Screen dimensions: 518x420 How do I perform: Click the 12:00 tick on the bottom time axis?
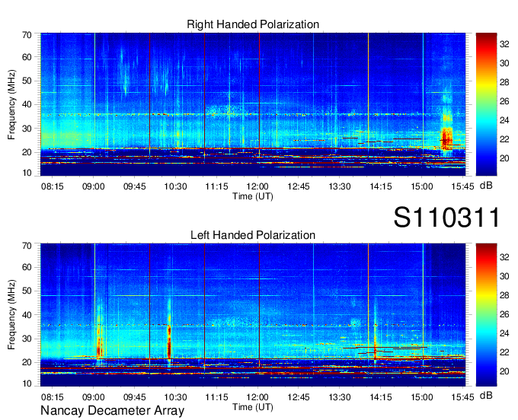[x=257, y=397]
